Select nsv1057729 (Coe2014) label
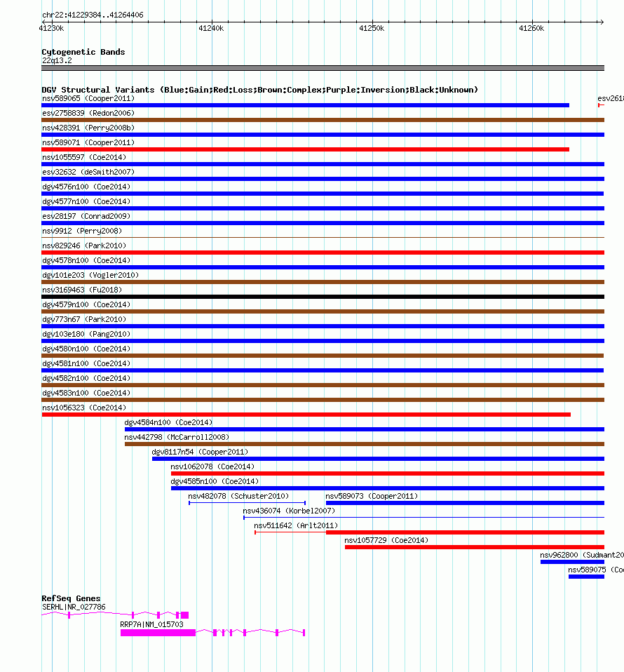This screenshot has width=624, height=672. 386,540
